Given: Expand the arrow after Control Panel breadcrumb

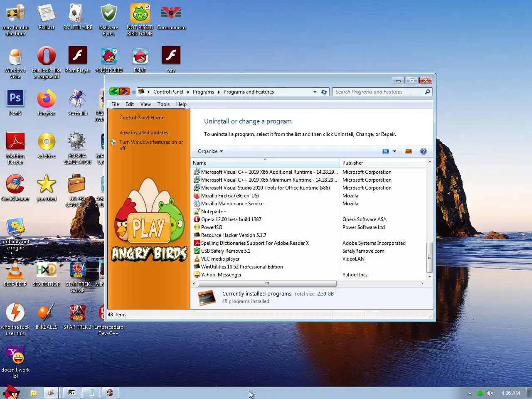Looking at the screenshot, I should tap(188, 92).
